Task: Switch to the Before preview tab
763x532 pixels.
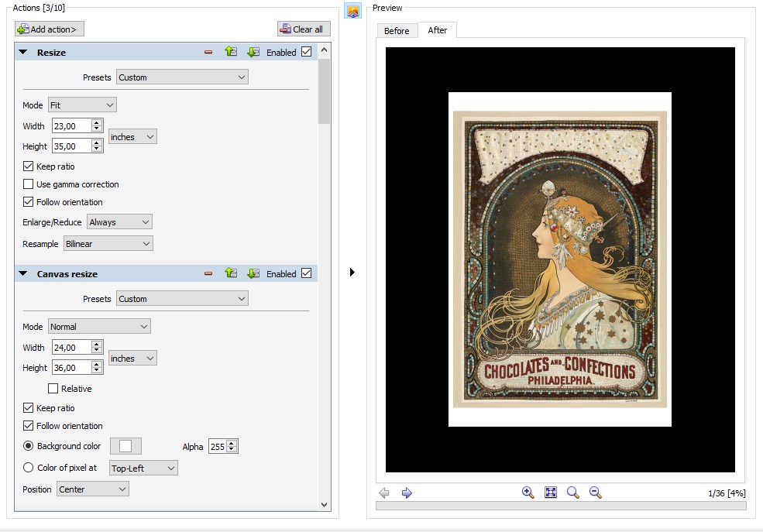Action: (x=397, y=31)
